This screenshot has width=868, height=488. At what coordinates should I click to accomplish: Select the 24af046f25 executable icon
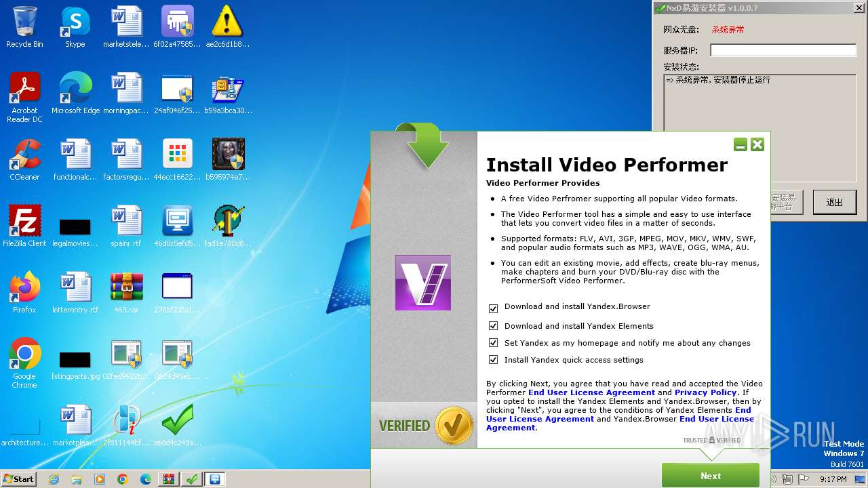(177, 94)
